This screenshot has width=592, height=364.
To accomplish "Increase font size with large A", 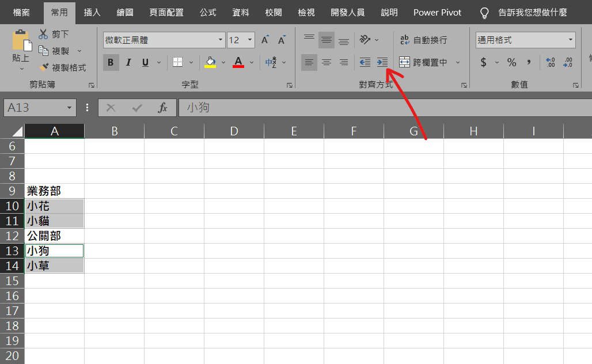I will [265, 40].
